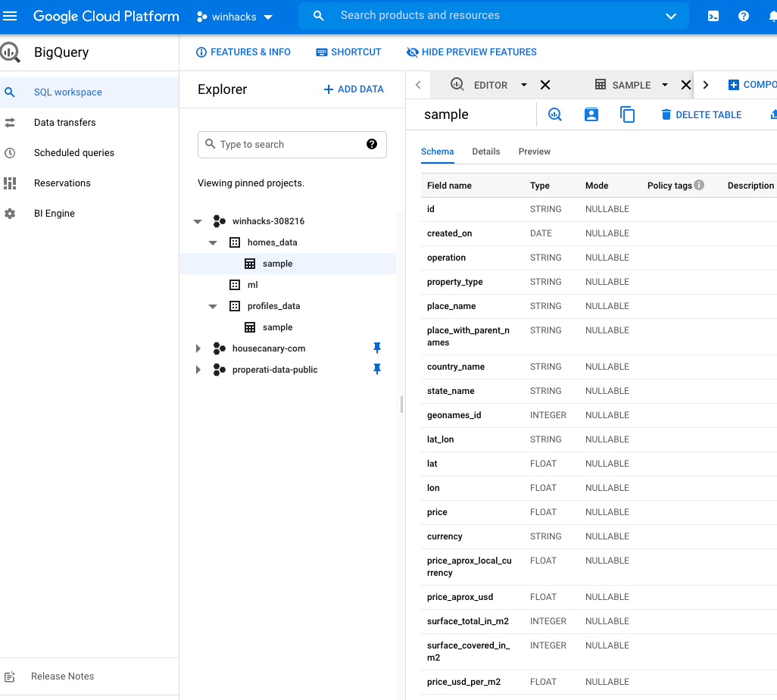Click the copy table icon
Image resolution: width=777 pixels, height=700 pixels.
coord(627,114)
